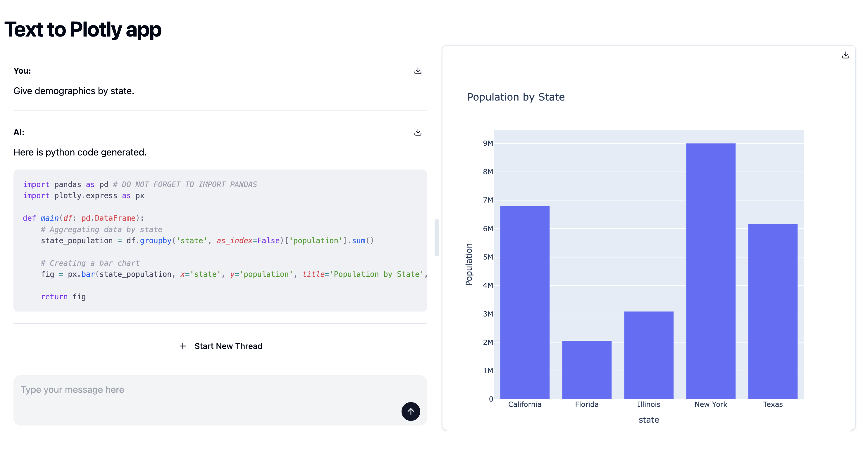This screenshot has height=453, width=868.
Task: Click the 'return fig' code line
Action: 63,297
